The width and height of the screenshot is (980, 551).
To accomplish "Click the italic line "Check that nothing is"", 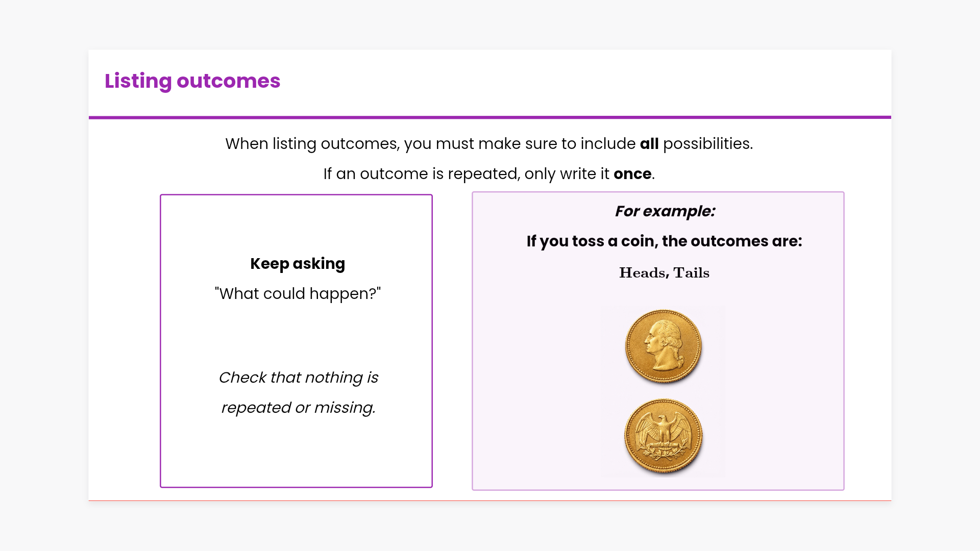I will 298,378.
